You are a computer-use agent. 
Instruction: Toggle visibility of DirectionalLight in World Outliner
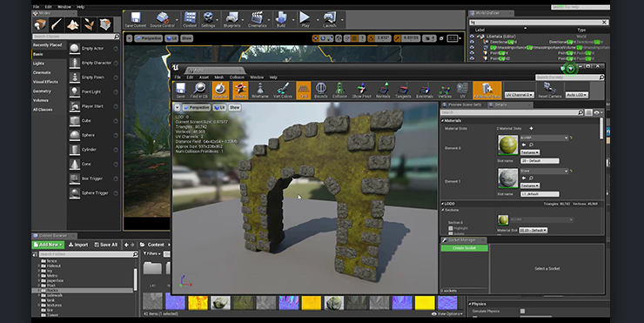pos(472,42)
